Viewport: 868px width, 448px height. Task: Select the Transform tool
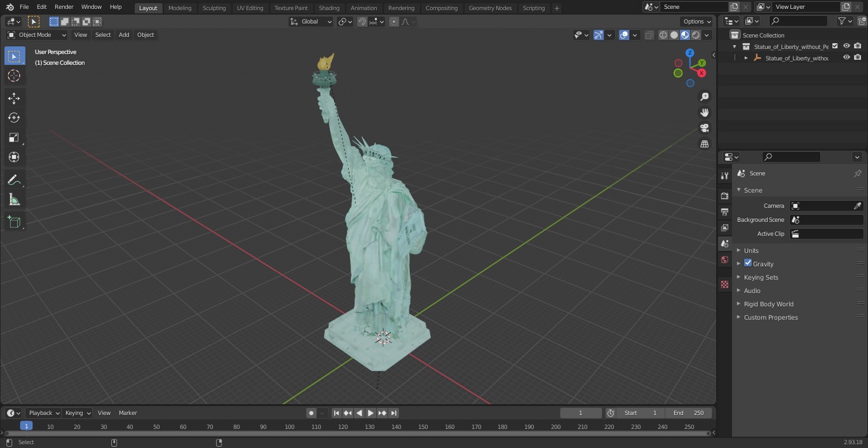point(14,157)
